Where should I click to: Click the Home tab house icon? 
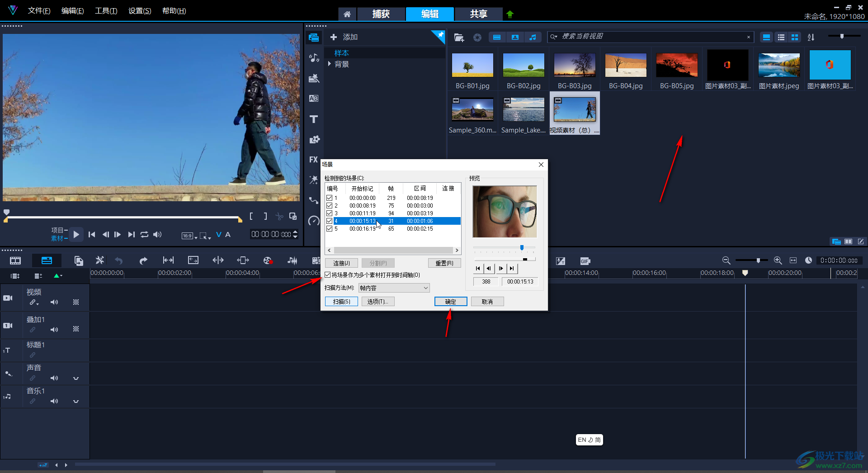point(347,14)
